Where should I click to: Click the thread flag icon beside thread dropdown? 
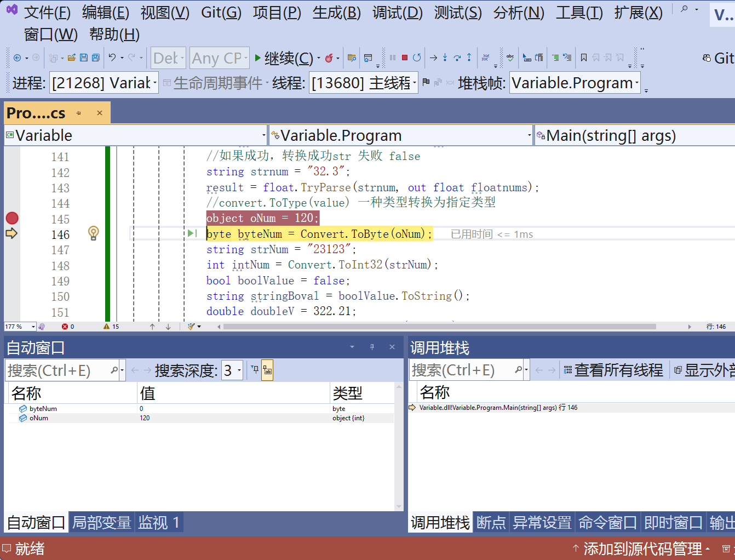coord(426,83)
